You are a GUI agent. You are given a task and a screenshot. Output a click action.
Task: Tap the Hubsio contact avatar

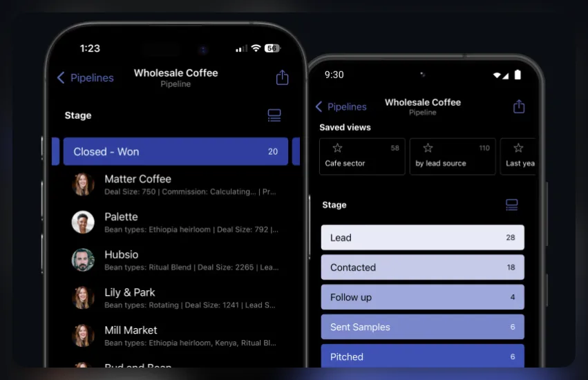(x=83, y=260)
